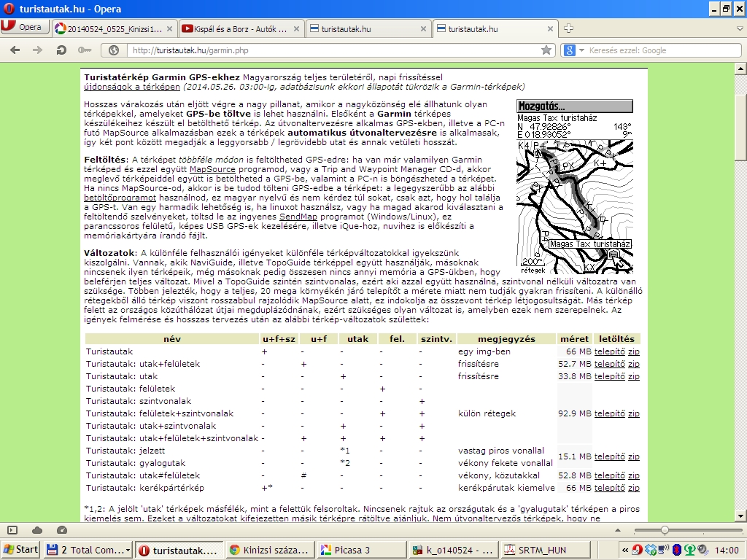Click the Garmin GPS map preview image
The width and height of the screenshot is (747, 560).
pos(574,187)
